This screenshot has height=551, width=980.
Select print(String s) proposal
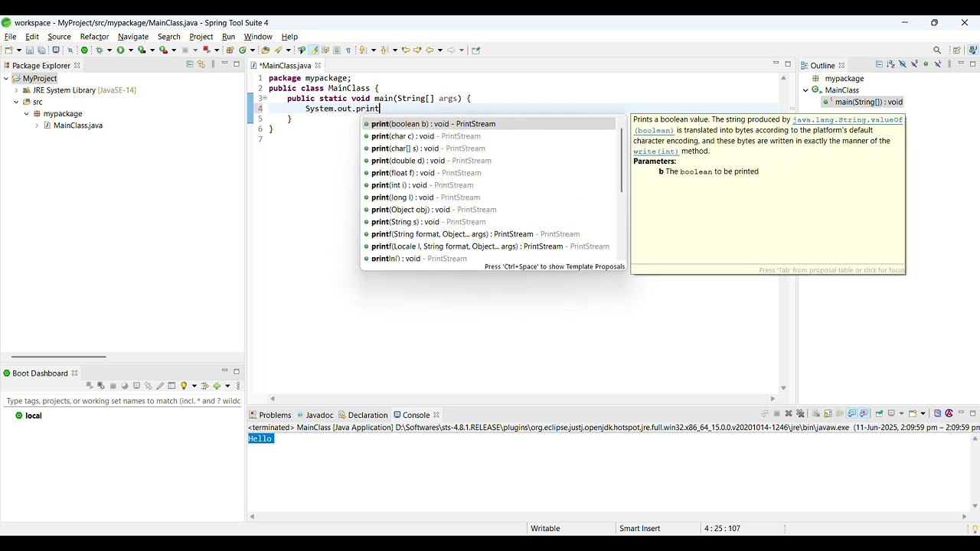point(488,222)
